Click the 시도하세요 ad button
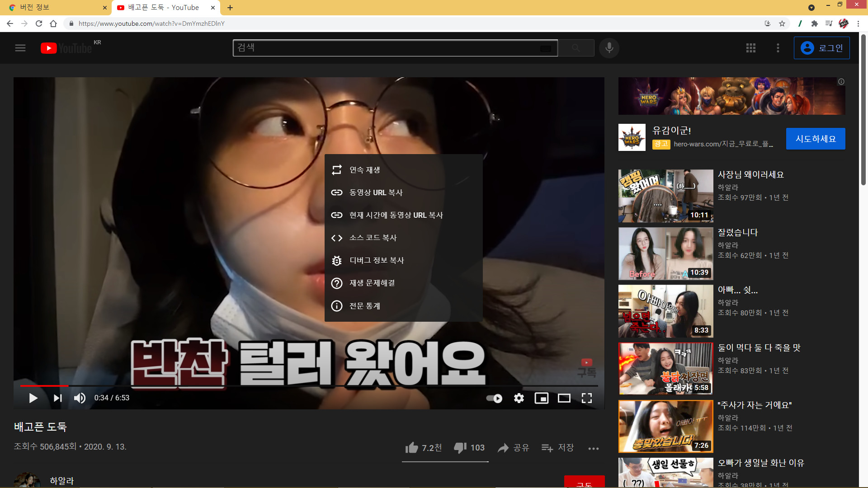The width and height of the screenshot is (868, 488). (x=815, y=139)
